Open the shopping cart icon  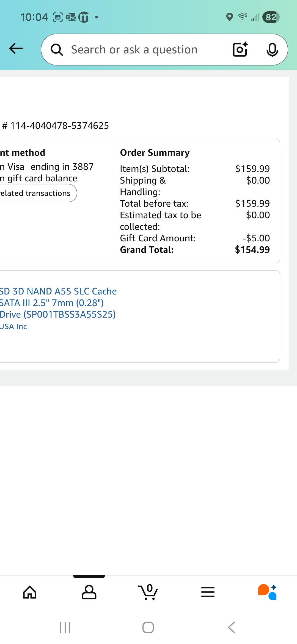pos(148,592)
